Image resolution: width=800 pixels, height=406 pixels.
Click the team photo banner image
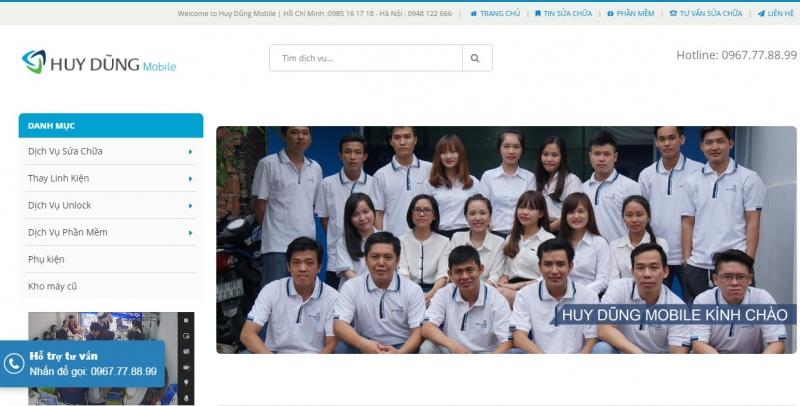pyautogui.click(x=506, y=239)
